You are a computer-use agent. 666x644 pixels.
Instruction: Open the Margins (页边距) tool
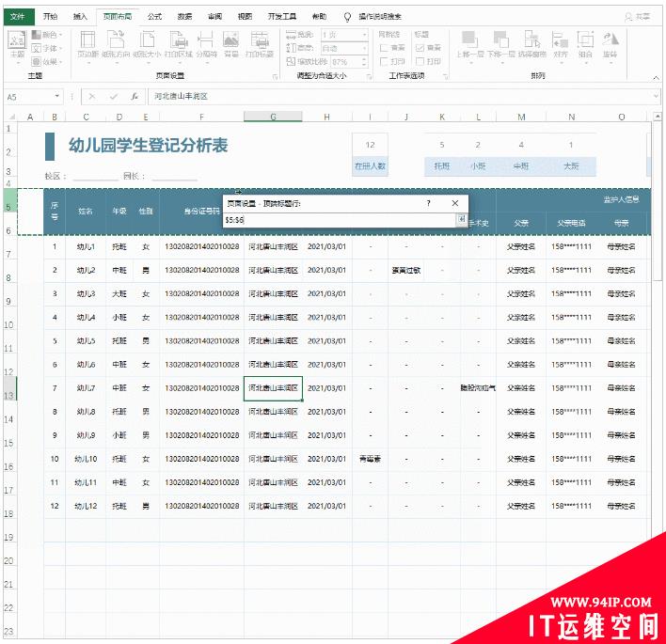point(87,43)
